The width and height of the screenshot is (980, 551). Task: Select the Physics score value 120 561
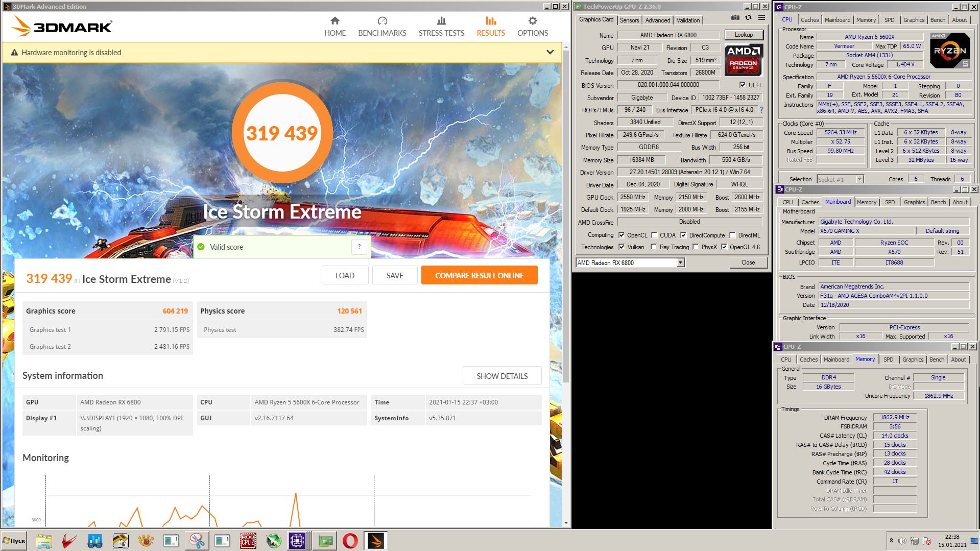point(349,311)
